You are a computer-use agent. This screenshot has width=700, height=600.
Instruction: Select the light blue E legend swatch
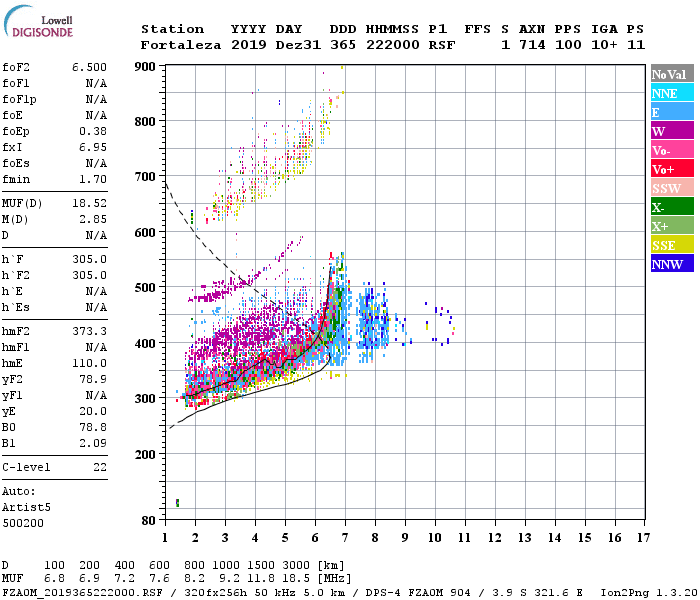[x=672, y=112]
